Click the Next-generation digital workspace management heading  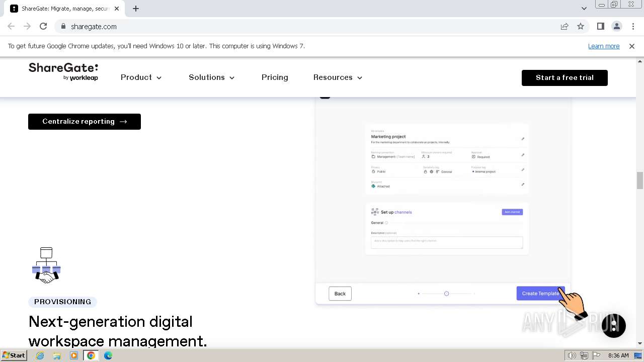click(x=118, y=331)
